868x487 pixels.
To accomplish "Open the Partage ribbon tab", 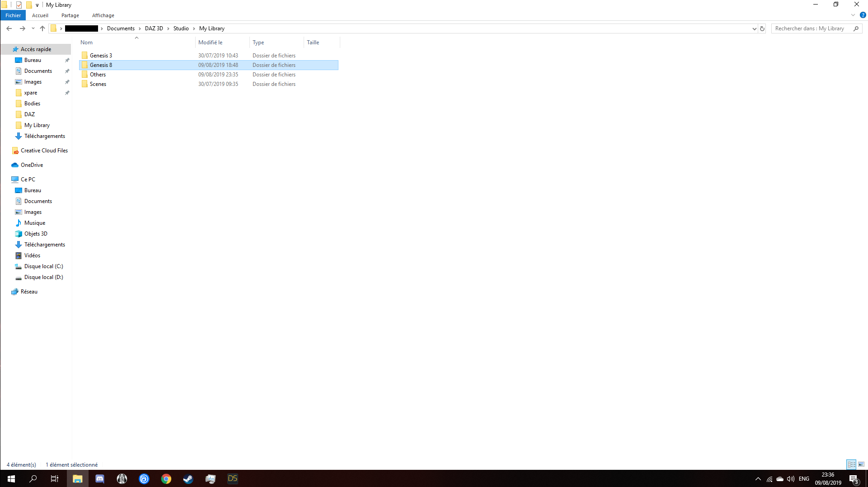I will coord(70,15).
